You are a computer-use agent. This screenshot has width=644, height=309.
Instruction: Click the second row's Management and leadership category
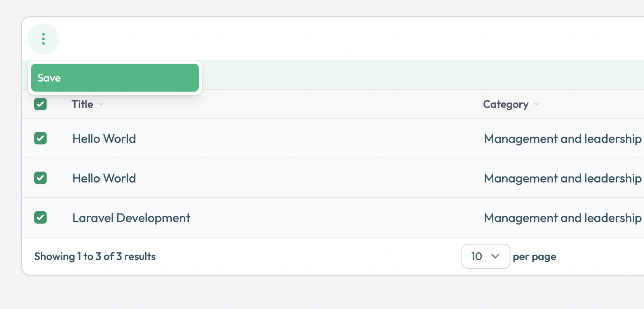[562, 178]
